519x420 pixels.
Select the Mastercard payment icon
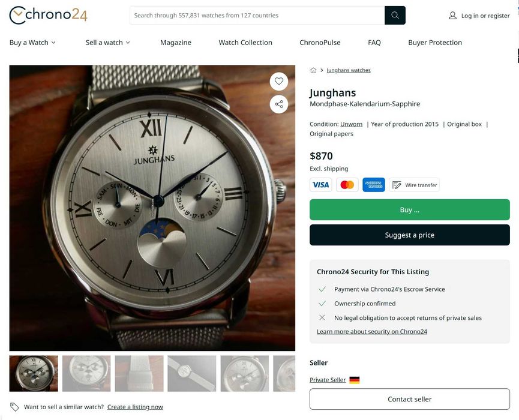[347, 185]
